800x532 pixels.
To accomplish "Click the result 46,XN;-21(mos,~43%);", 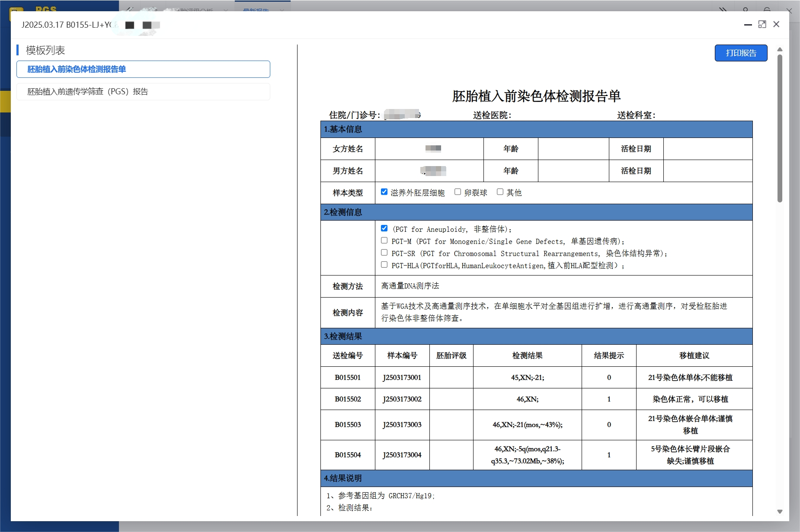I will coord(528,425).
